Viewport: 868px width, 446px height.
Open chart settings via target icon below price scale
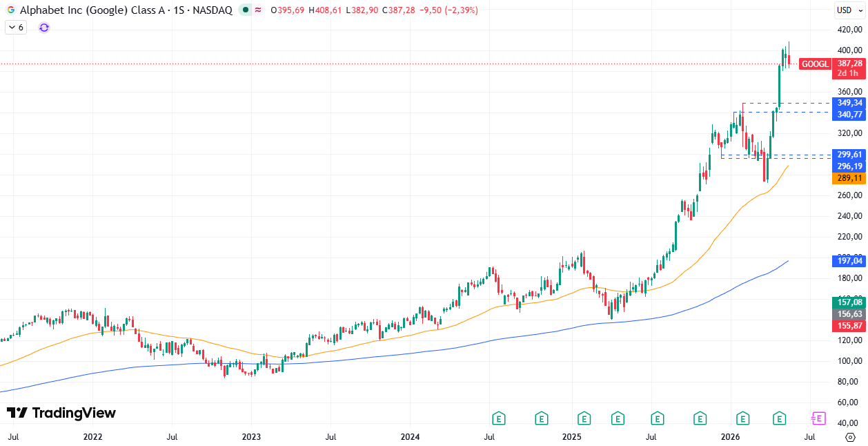[x=850, y=437]
